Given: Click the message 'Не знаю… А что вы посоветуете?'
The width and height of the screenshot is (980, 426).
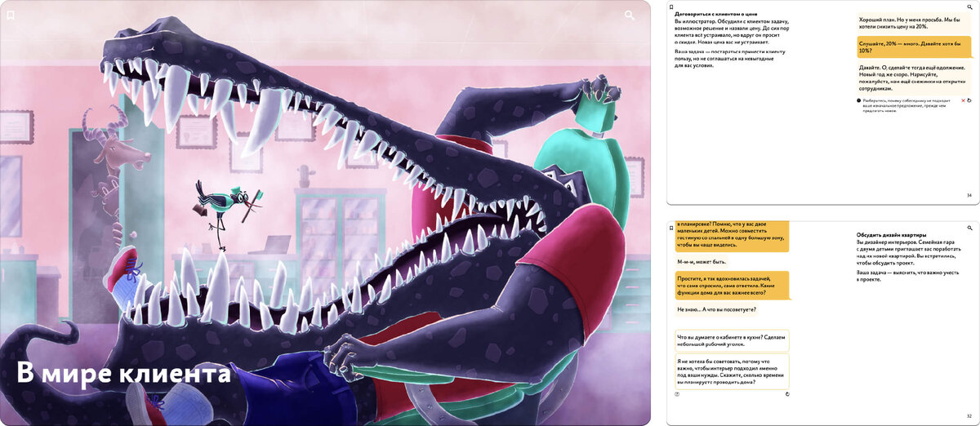Looking at the screenshot, I should (716, 310).
